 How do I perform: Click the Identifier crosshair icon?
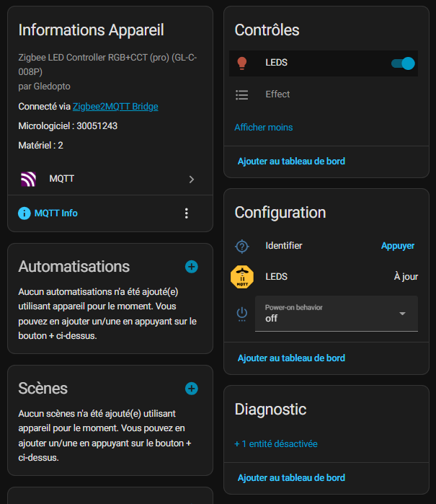pos(242,246)
